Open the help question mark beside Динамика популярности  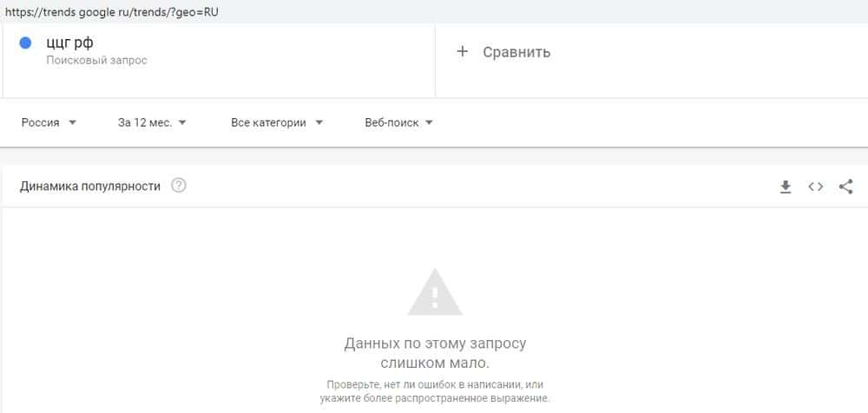[178, 186]
